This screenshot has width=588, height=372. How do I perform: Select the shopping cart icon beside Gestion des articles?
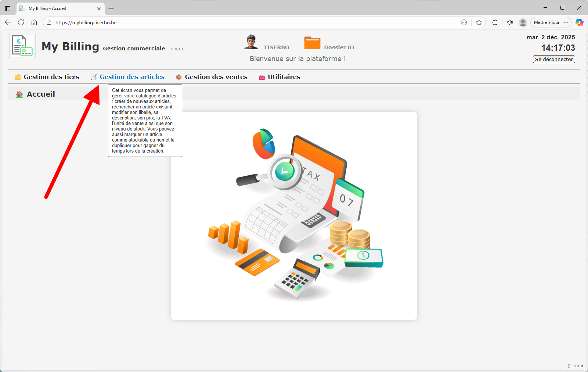point(94,77)
